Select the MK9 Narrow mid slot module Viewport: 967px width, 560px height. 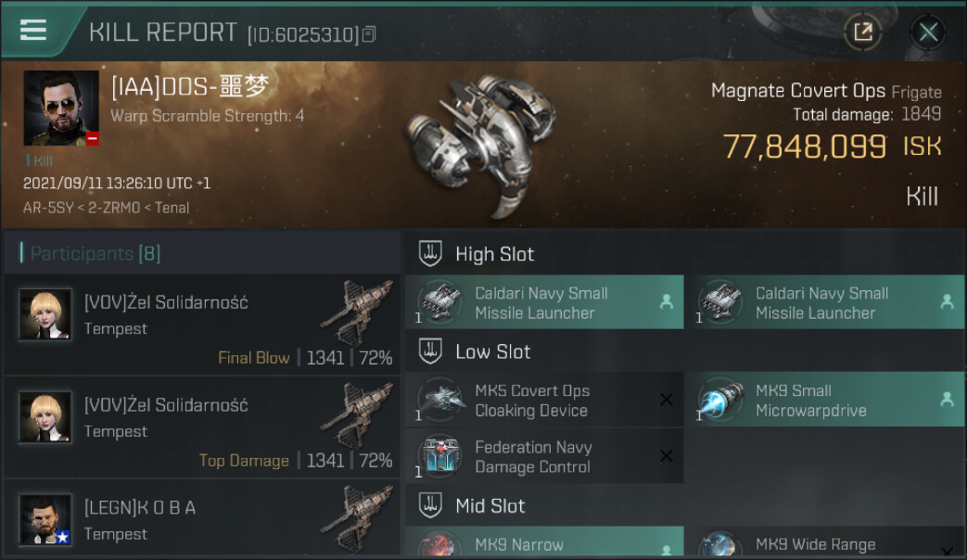coord(544,546)
